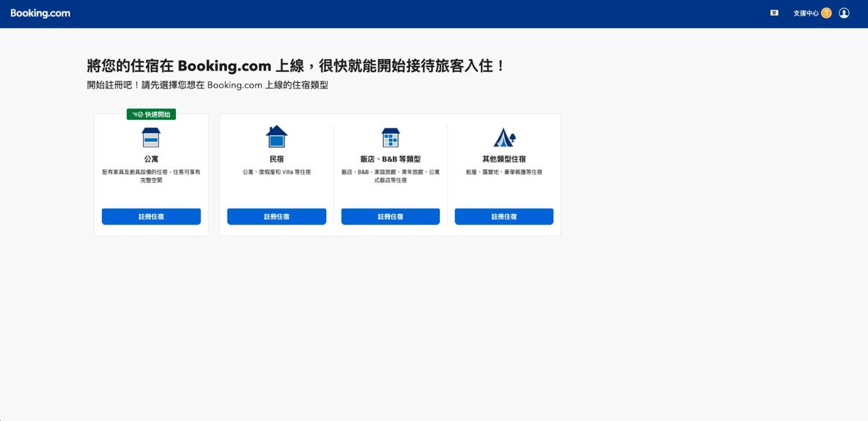The width and height of the screenshot is (868, 421).
Task: Select the 飯店、B&B 等類型 title
Action: click(x=390, y=159)
